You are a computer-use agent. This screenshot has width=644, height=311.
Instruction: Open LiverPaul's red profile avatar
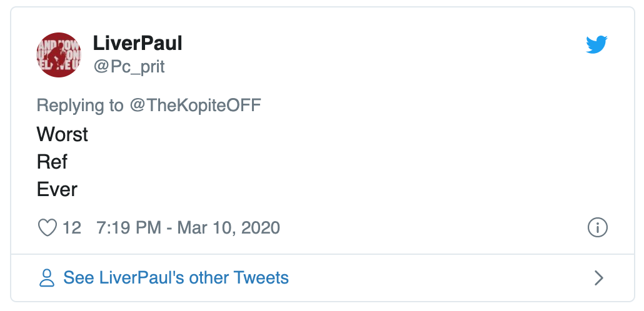(59, 54)
